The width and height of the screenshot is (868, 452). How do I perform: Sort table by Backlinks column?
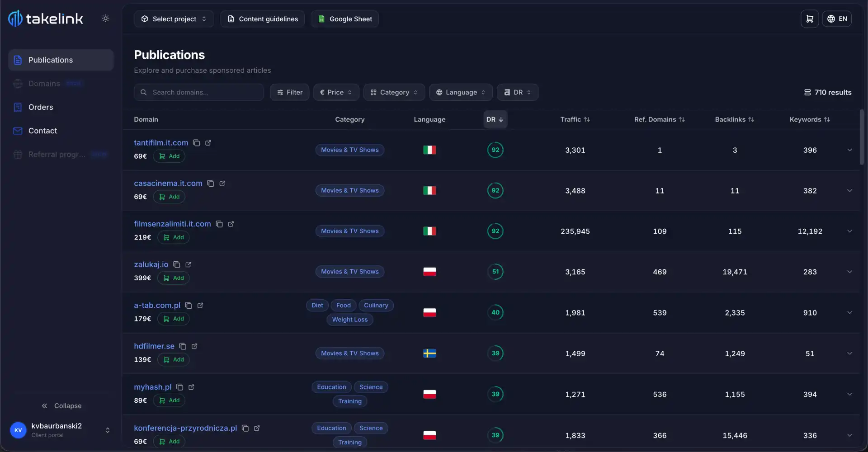point(735,119)
